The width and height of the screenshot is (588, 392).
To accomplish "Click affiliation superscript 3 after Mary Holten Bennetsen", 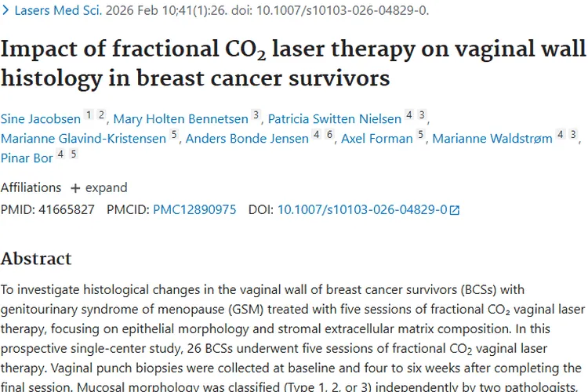I will tap(256, 115).
